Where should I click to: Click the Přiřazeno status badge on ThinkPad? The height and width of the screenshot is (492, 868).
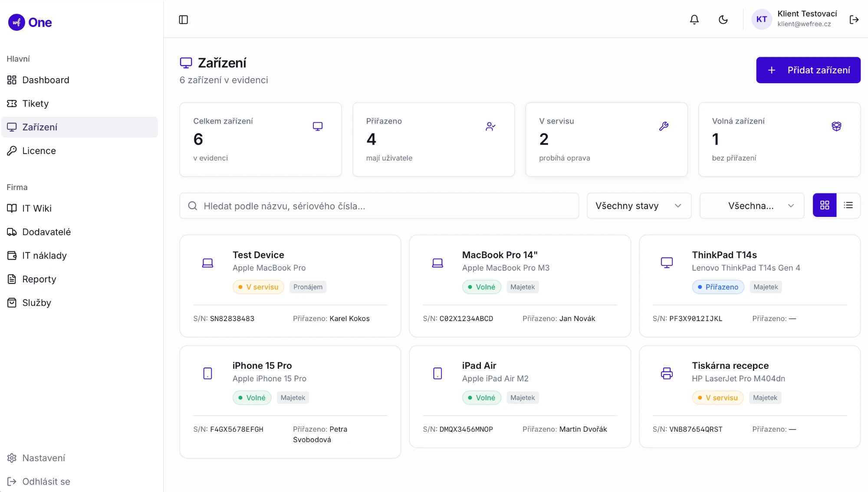click(718, 287)
